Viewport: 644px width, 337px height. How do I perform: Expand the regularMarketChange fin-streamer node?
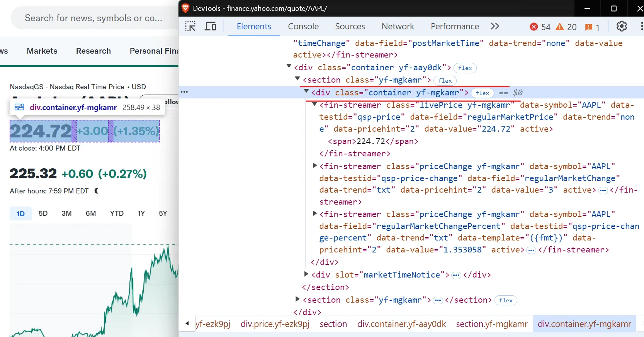pyautogui.click(x=314, y=165)
